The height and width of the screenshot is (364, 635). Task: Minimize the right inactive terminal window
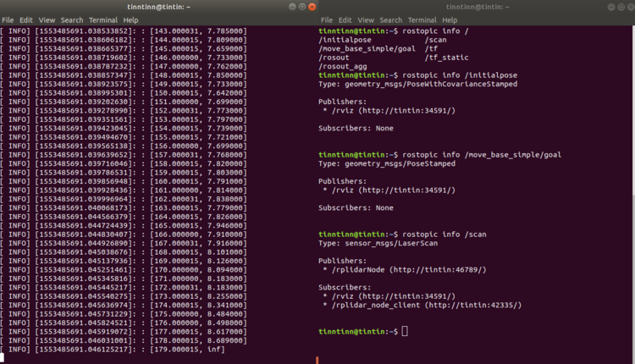[611, 7]
